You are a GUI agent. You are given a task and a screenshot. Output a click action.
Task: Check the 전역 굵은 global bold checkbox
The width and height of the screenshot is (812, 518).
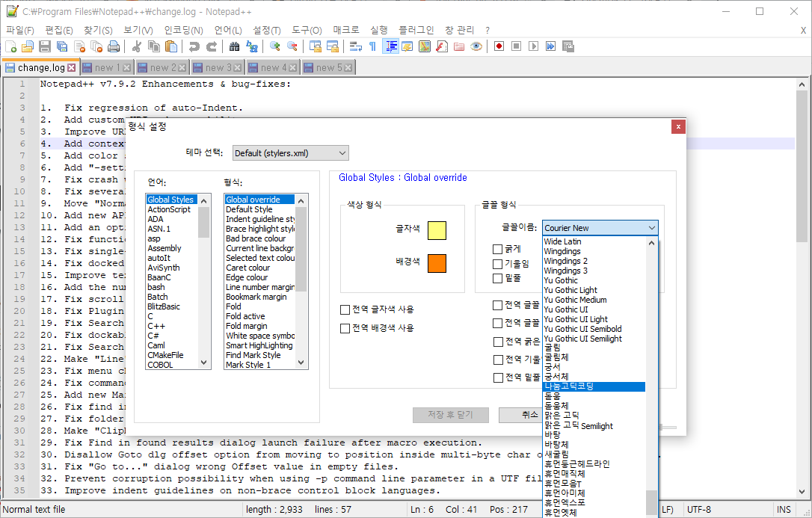[498, 342]
